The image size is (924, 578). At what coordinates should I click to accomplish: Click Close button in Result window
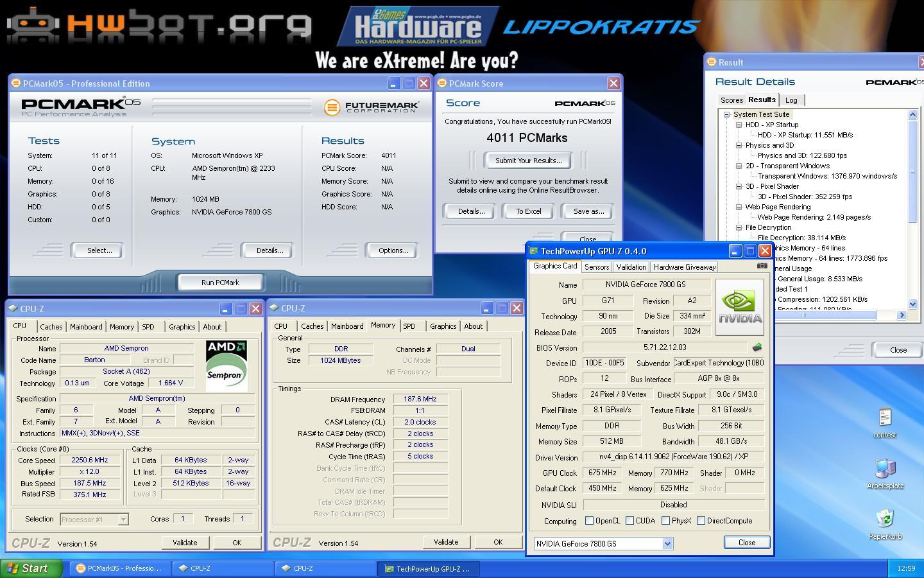898,350
